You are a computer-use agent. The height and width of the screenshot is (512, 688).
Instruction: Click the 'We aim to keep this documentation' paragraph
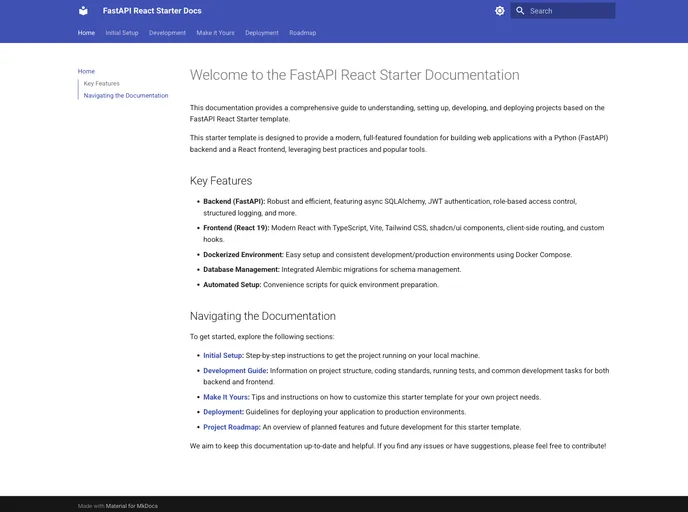point(398,446)
